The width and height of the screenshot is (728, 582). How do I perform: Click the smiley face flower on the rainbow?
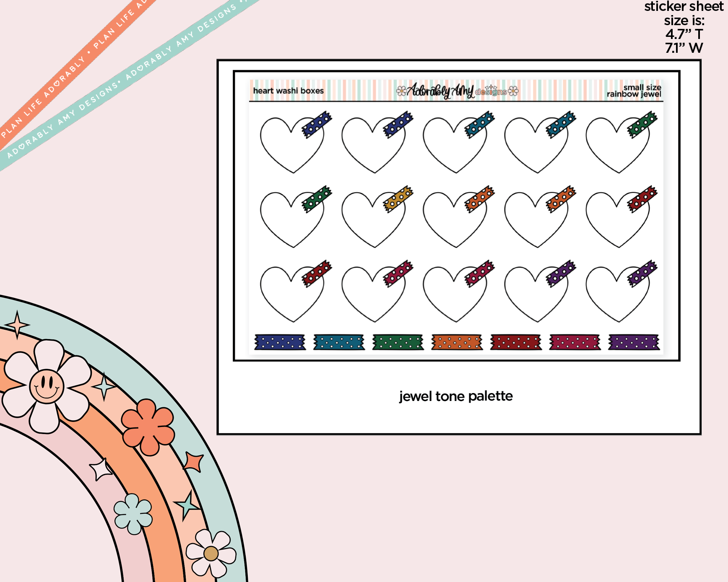(46, 385)
